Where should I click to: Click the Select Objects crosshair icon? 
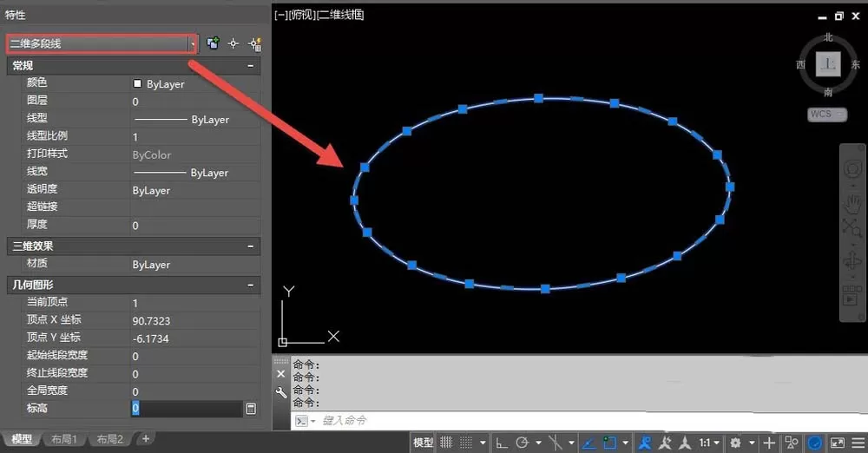coord(233,43)
